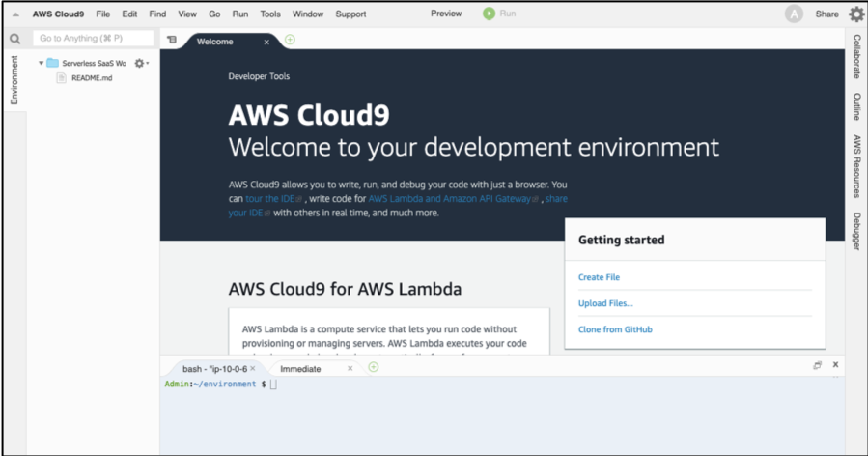Open the Find menu
Image resolution: width=868 pixels, height=456 pixels.
pos(157,14)
